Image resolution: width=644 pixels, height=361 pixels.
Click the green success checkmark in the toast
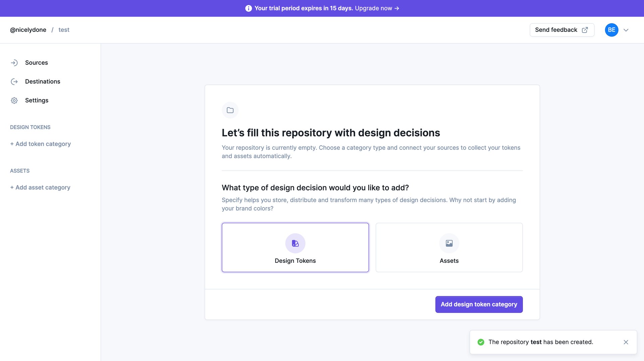pyautogui.click(x=481, y=342)
